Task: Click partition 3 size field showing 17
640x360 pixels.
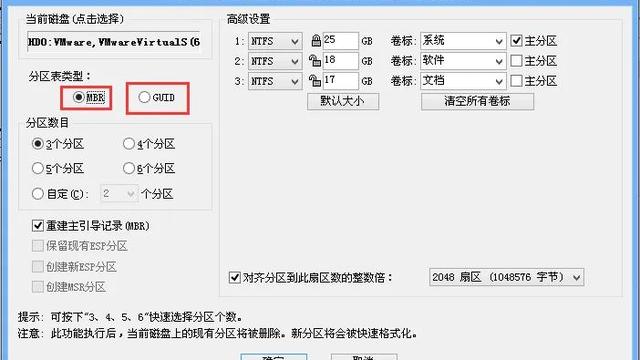Action: (x=340, y=81)
